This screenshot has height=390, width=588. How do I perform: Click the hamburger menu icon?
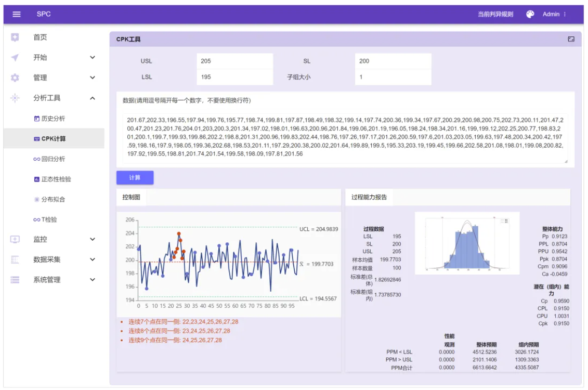(x=17, y=14)
